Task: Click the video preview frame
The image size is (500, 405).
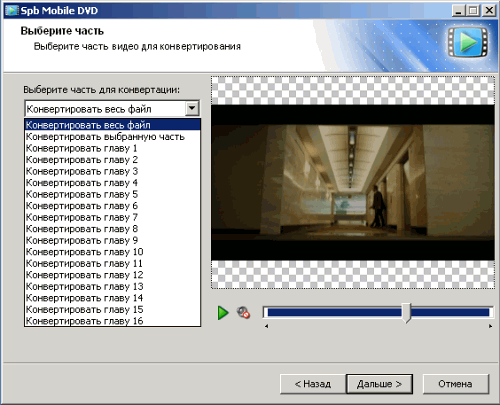Action: [353, 182]
